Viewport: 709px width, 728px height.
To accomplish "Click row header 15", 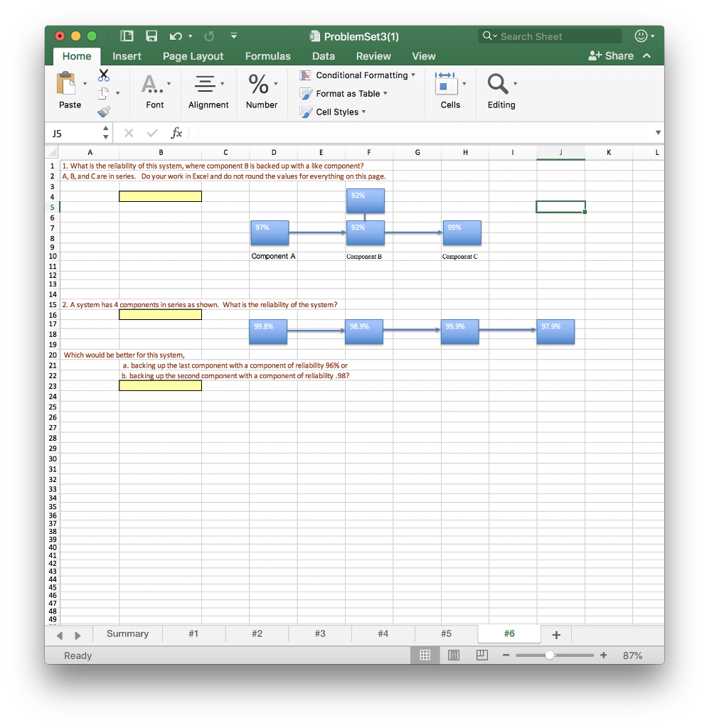I will tap(53, 304).
